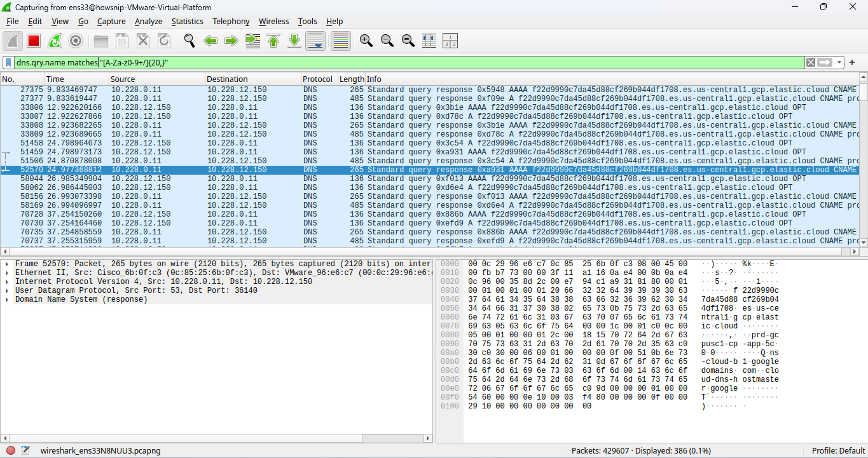Select packet number 58156 row

click(x=429, y=196)
